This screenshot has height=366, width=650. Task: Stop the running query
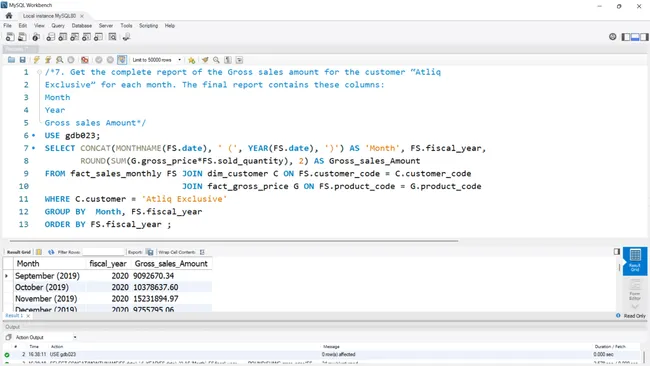(x=71, y=60)
